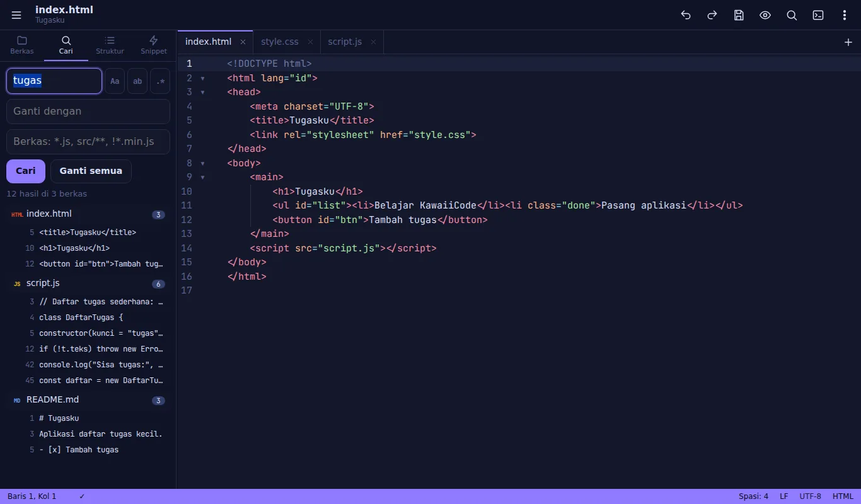Collapse the html tag fold on line 2
The image size is (861, 504).
pos(202,78)
